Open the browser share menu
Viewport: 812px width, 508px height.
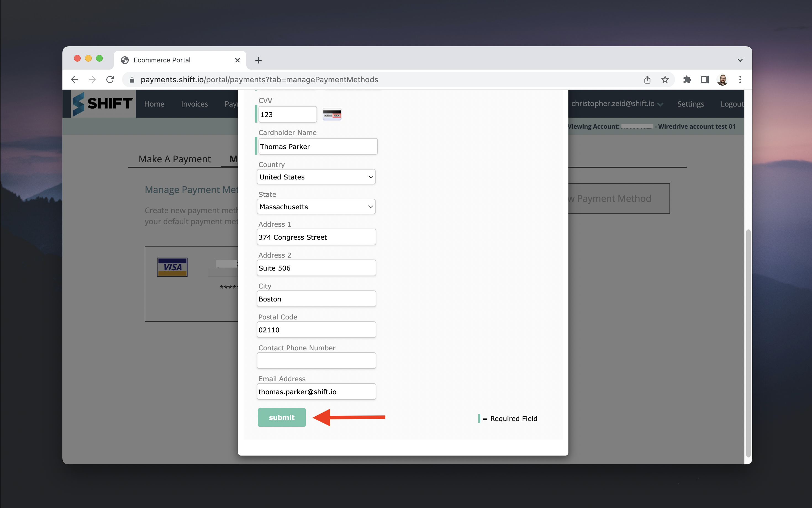647,80
